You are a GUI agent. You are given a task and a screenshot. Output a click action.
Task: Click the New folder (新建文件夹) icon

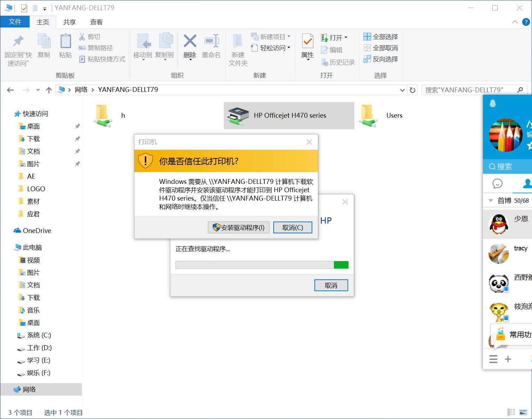coord(238,41)
